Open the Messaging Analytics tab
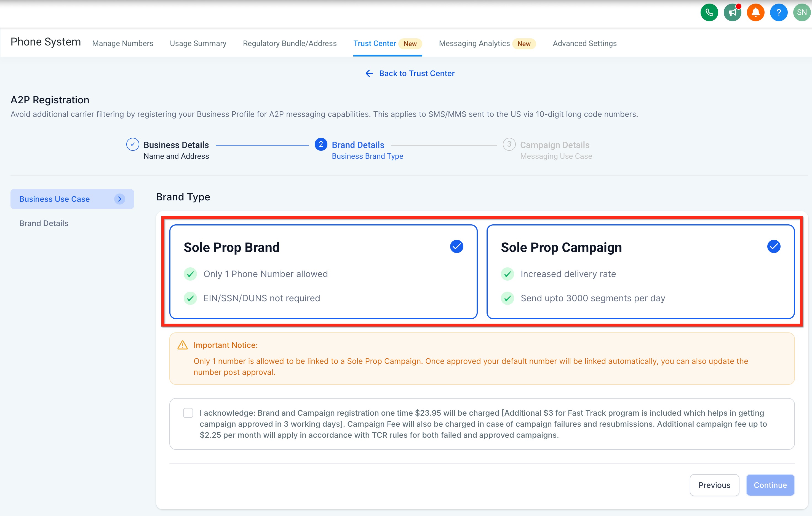Screen dimensions: 812x516 474,44
